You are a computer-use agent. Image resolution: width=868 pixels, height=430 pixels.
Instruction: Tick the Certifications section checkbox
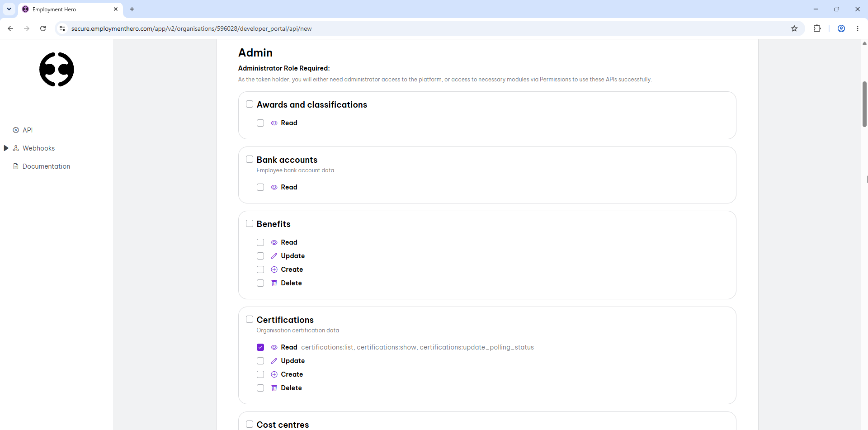pyautogui.click(x=250, y=319)
